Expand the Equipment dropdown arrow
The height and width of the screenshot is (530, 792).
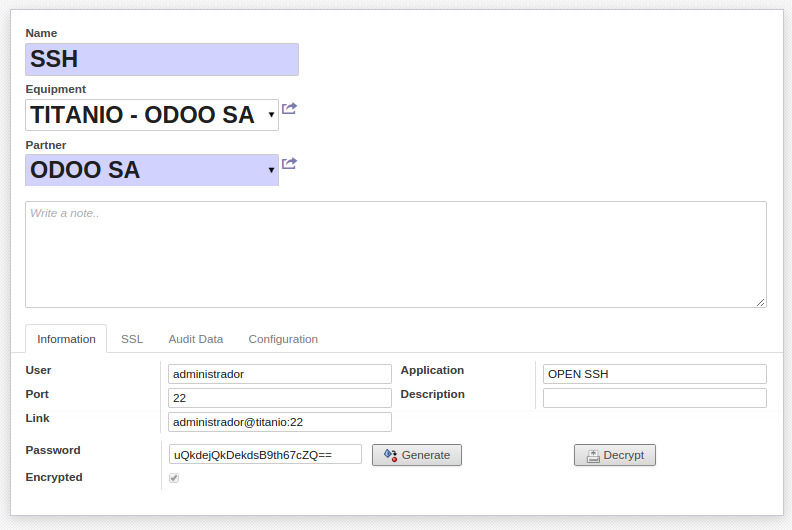(x=271, y=115)
